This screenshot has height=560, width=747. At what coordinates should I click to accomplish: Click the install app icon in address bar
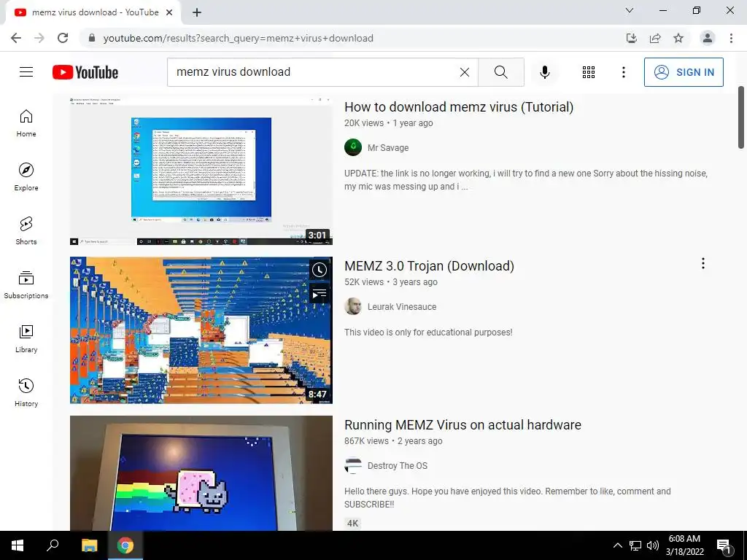pyautogui.click(x=632, y=38)
